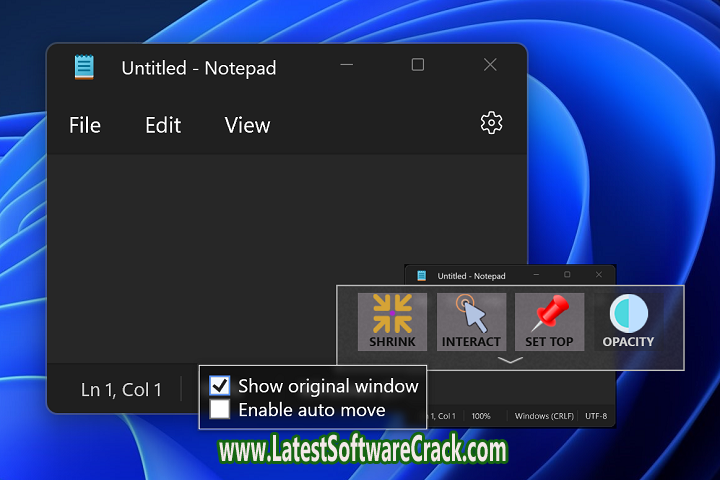Open the Edit menu in large Notepad
Image resolution: width=720 pixels, height=480 pixels.
(163, 125)
